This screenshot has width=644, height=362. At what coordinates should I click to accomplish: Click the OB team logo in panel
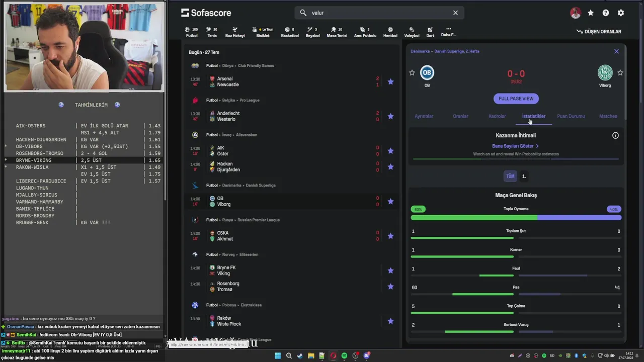tap(427, 72)
